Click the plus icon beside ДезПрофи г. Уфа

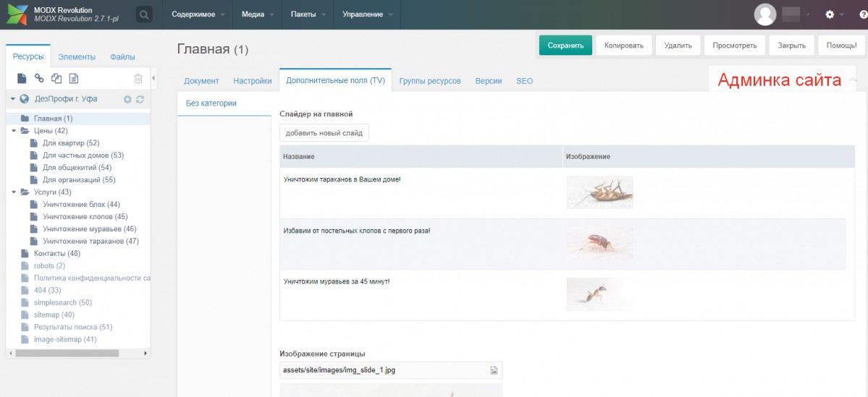pyautogui.click(x=127, y=99)
